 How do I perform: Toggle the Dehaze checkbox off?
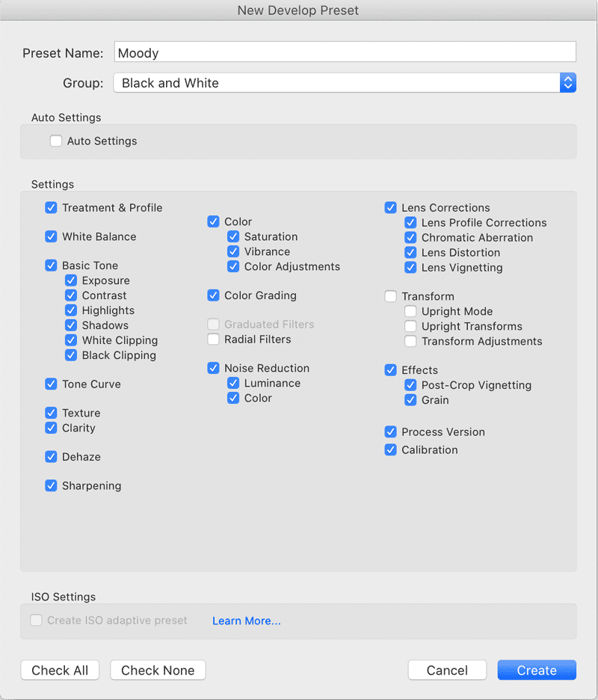pyautogui.click(x=51, y=457)
